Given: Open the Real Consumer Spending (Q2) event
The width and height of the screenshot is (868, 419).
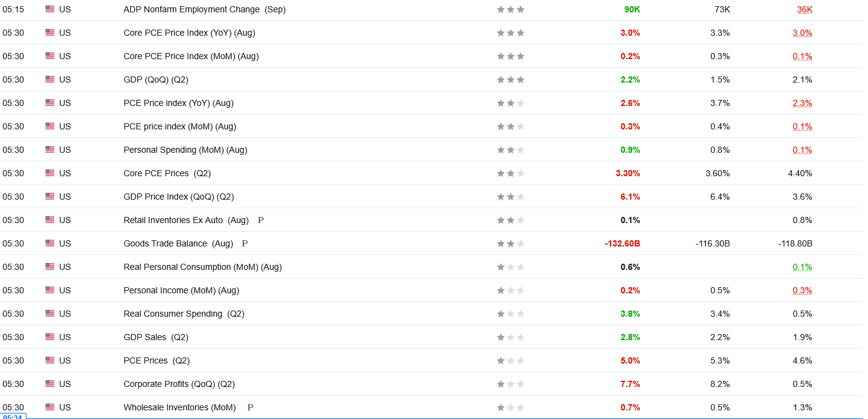Looking at the screenshot, I should pos(184,314).
